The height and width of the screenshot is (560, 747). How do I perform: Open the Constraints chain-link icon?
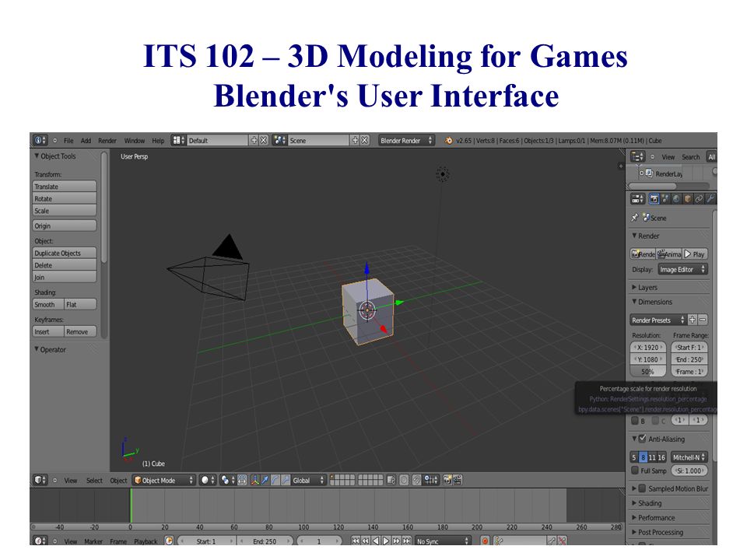coord(699,198)
